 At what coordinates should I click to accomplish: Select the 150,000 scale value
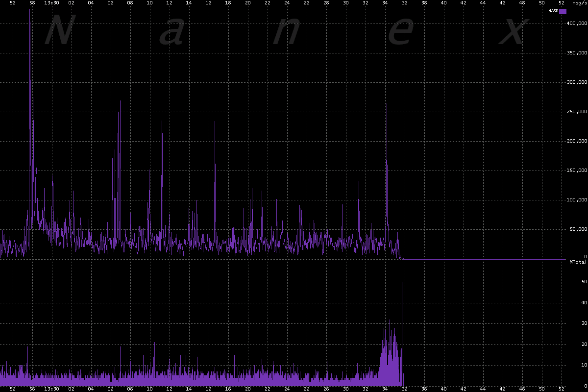577,170
